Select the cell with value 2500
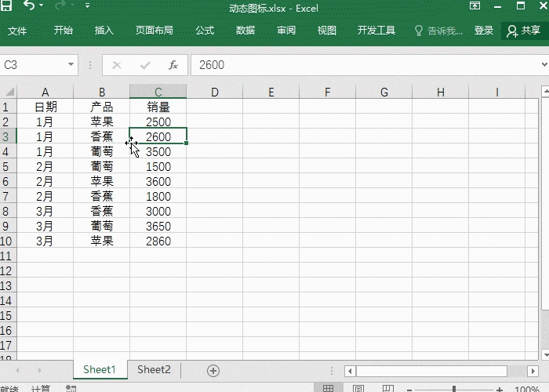This screenshot has height=392, width=549. [158, 122]
